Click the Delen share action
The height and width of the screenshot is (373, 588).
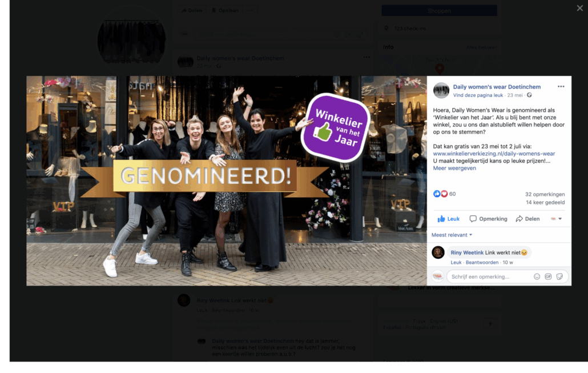[x=527, y=219]
